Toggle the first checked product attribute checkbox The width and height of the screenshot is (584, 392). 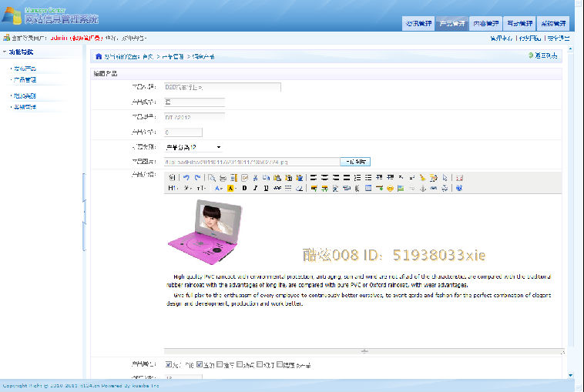169,364
